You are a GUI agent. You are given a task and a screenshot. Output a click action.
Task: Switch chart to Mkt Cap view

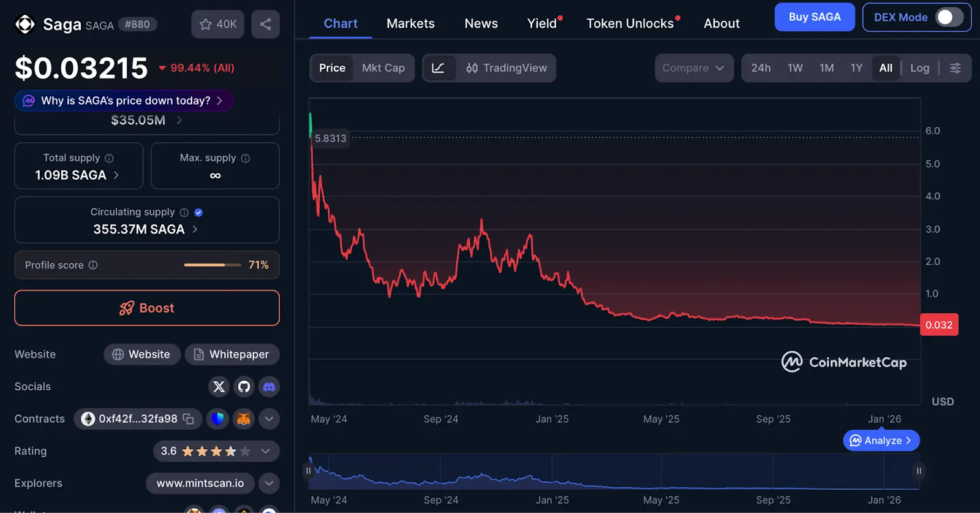[383, 68]
